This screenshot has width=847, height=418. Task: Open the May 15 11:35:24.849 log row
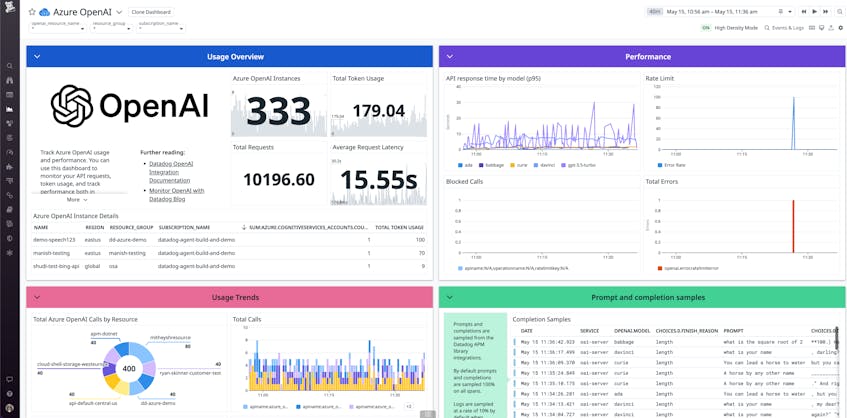click(x=675, y=373)
